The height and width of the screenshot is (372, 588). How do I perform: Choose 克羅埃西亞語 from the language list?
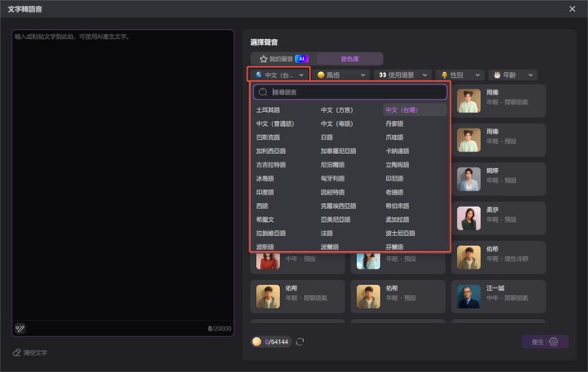click(338, 205)
